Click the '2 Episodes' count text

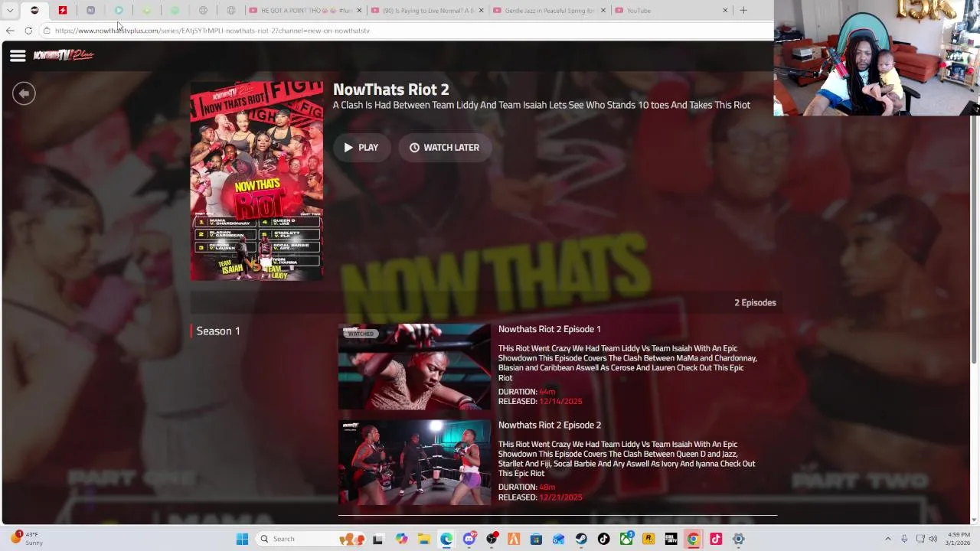click(755, 302)
